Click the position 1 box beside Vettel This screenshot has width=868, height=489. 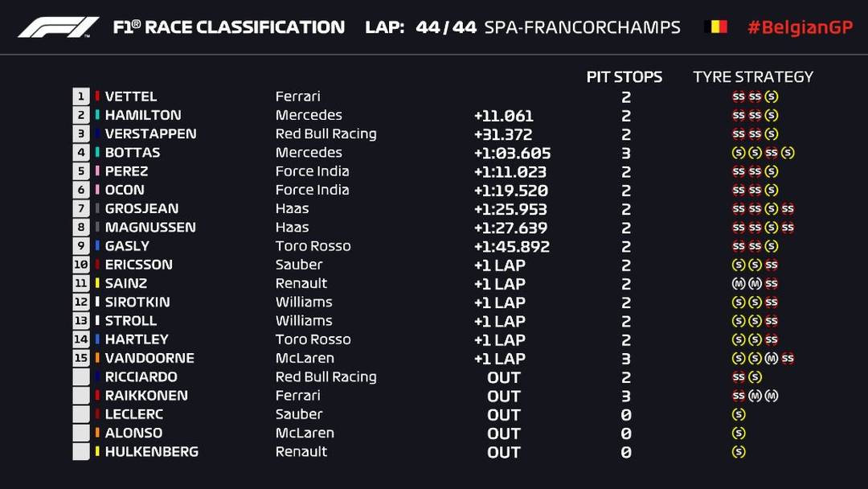[x=80, y=97]
